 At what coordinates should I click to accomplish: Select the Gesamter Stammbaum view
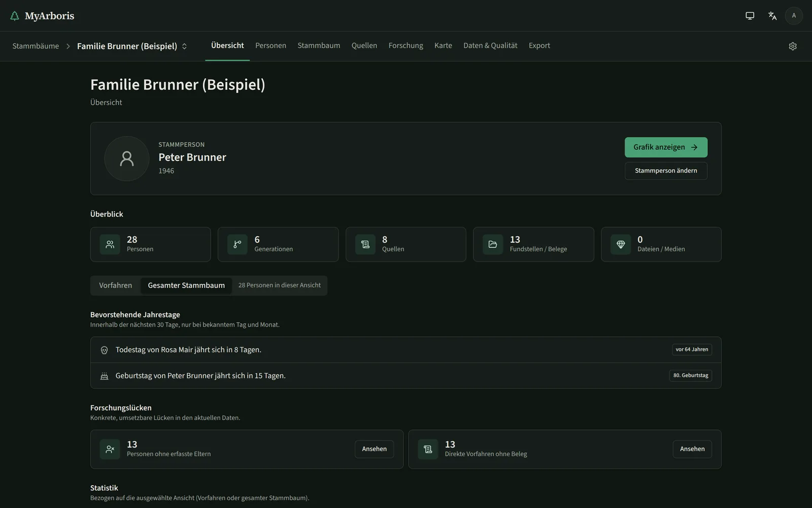[186, 285]
